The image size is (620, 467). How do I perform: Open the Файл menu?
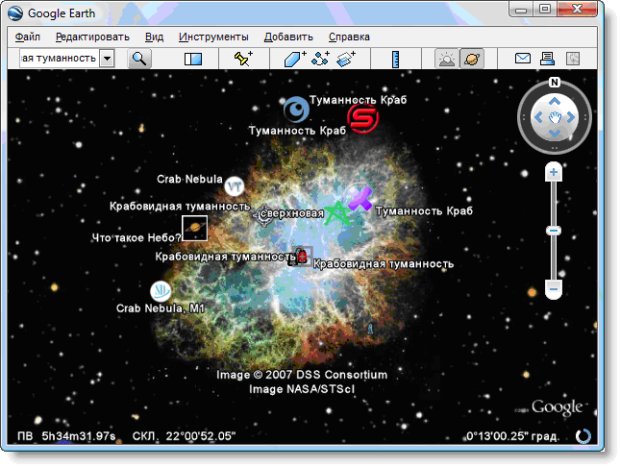[27, 37]
